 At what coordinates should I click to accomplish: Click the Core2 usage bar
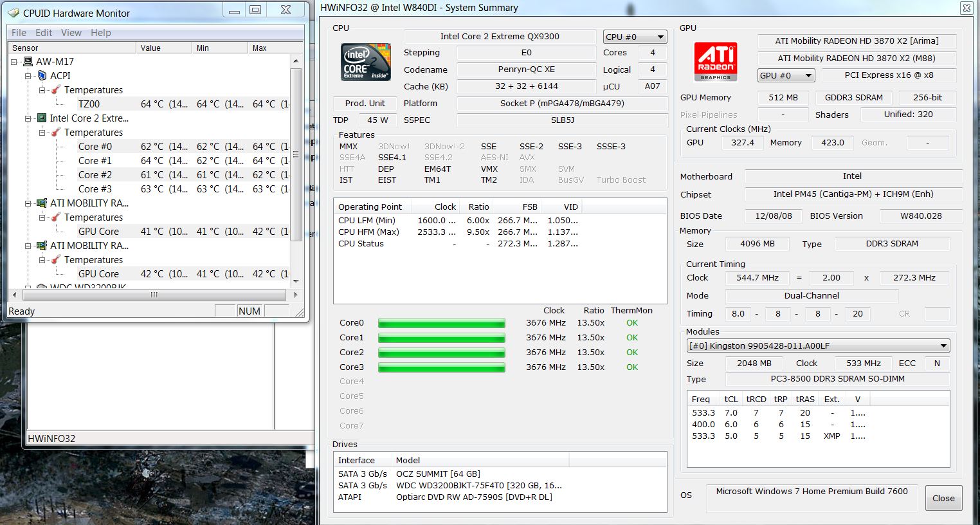click(x=442, y=353)
